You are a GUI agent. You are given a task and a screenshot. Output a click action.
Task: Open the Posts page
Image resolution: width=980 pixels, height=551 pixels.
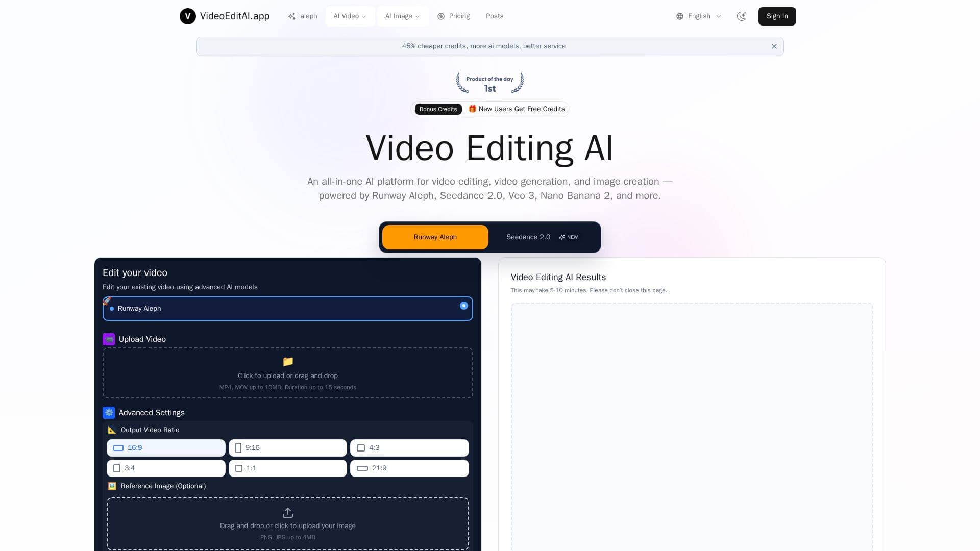495,16
